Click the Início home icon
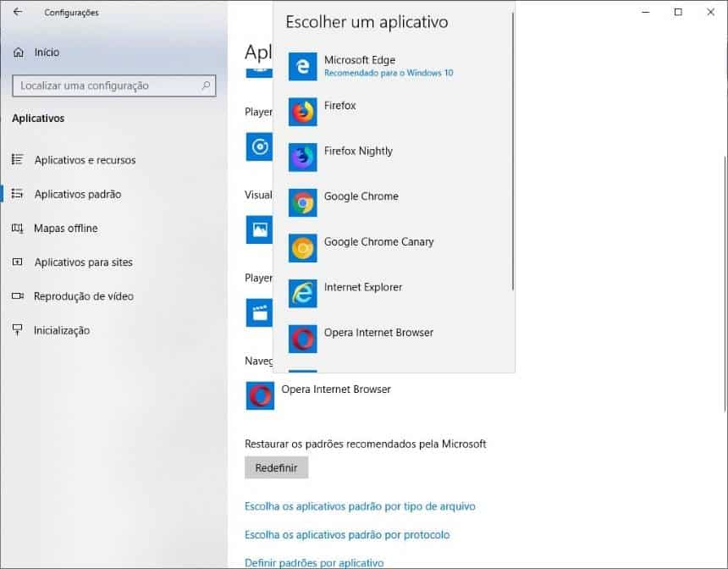 (x=19, y=52)
